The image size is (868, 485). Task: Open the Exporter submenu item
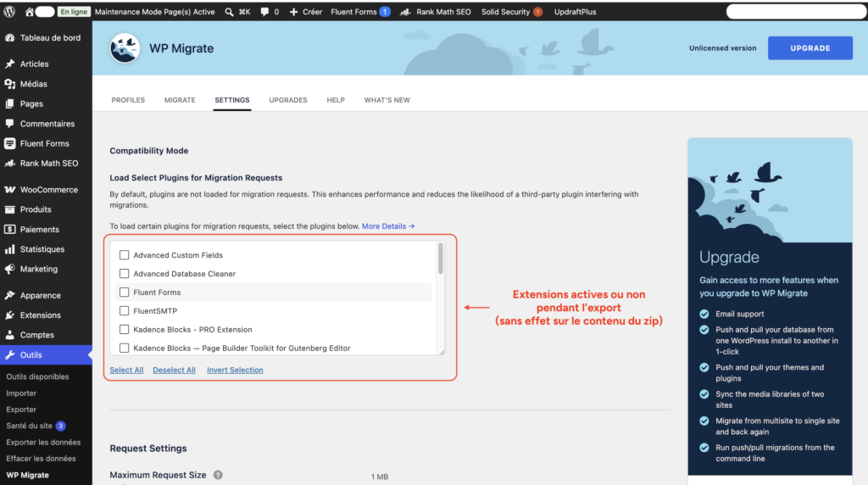(x=21, y=410)
